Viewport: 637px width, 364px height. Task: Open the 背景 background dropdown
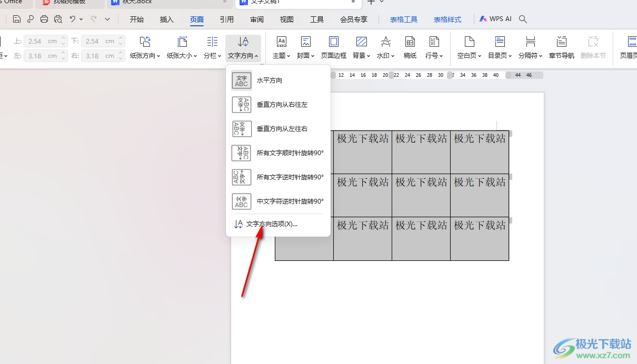(x=362, y=47)
